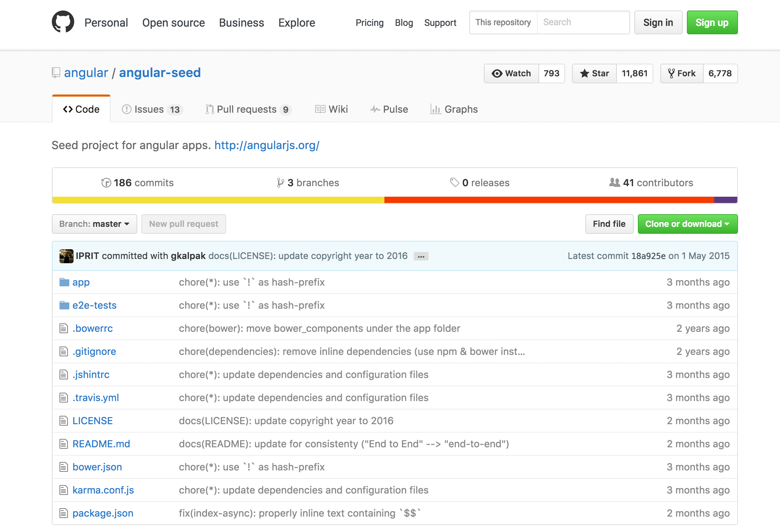Open the e2e-tests folder
The height and width of the screenshot is (532, 780).
pyautogui.click(x=95, y=305)
